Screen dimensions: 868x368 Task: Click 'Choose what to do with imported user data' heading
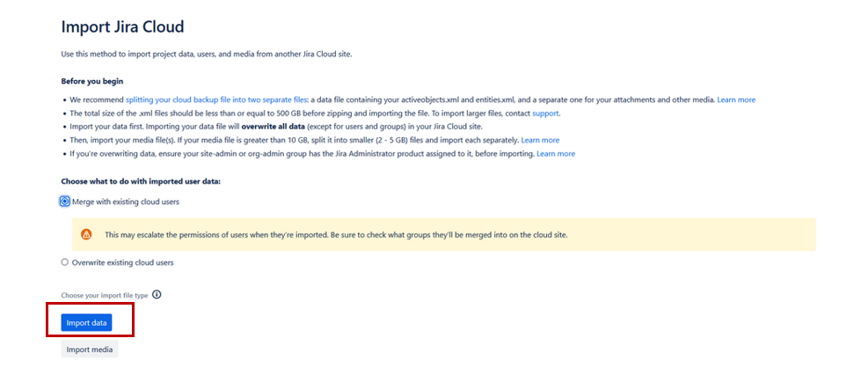click(141, 181)
